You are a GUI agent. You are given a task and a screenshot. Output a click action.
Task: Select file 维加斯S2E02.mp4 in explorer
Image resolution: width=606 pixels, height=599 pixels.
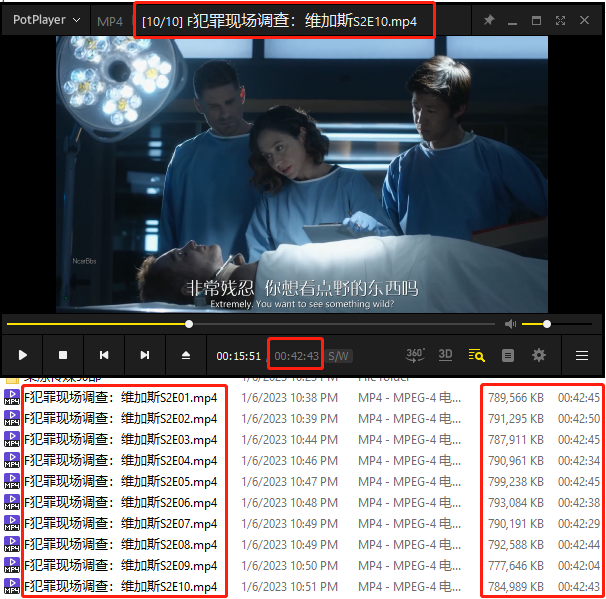[x=121, y=419]
